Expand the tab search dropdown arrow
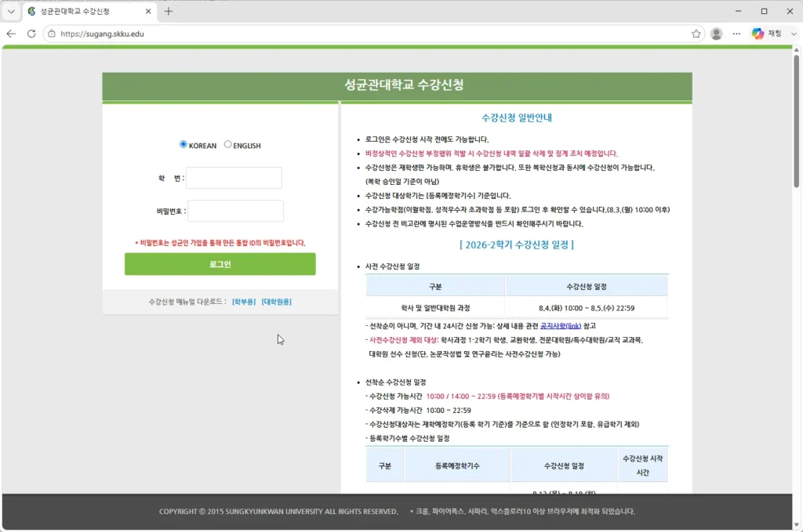Screen dimensions: 803x532 click(x=11, y=11)
